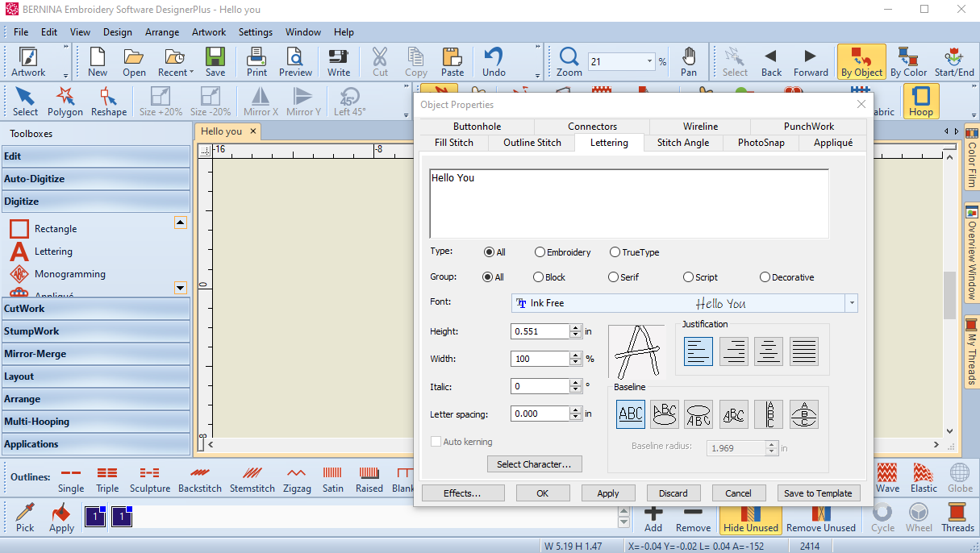Open the Artwork menu

click(x=209, y=32)
